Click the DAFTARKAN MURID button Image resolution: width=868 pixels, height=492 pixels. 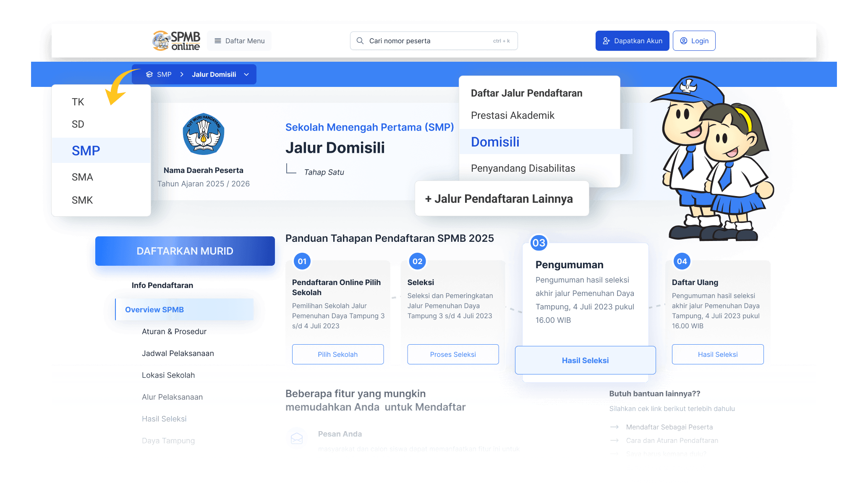coord(185,251)
